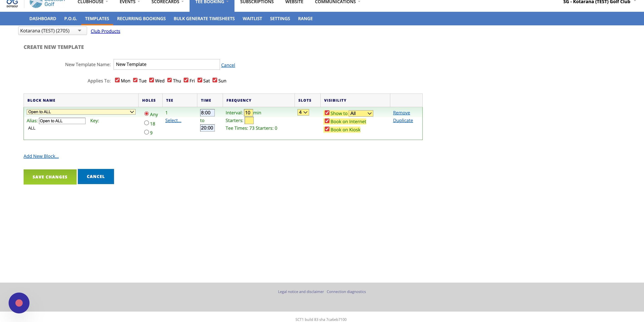Toggle the Sun day checkbox
This screenshot has height=322, width=644.
215,80
